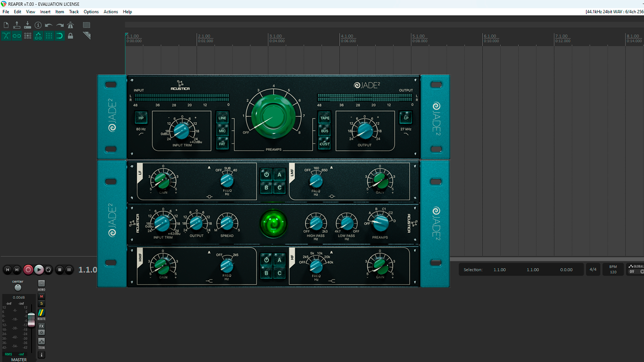
Task: Toggle the ripple editing grid icon
Action: click(27, 36)
